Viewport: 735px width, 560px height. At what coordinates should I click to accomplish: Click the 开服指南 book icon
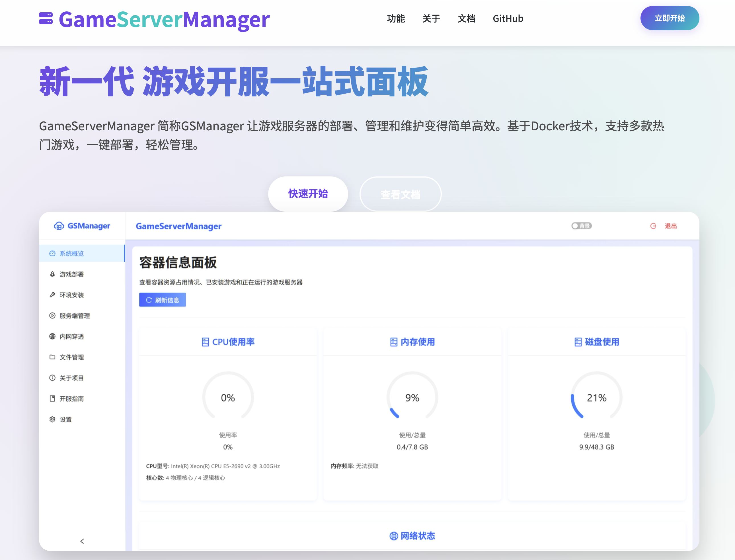(x=52, y=398)
